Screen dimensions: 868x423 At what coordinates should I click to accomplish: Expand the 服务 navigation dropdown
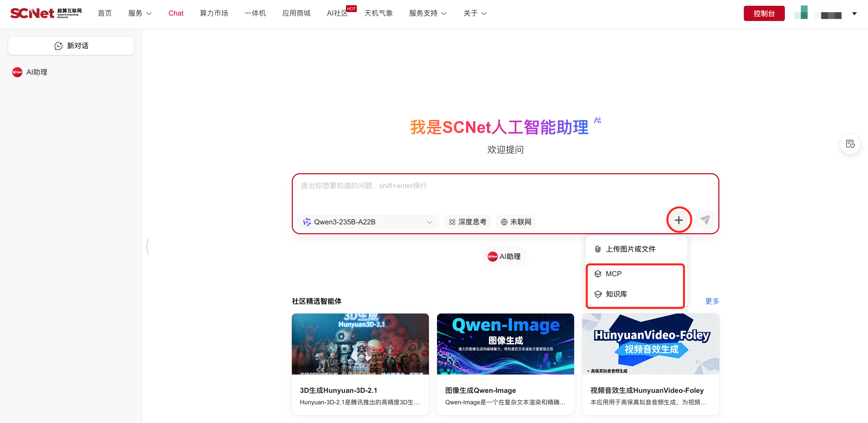click(x=139, y=13)
